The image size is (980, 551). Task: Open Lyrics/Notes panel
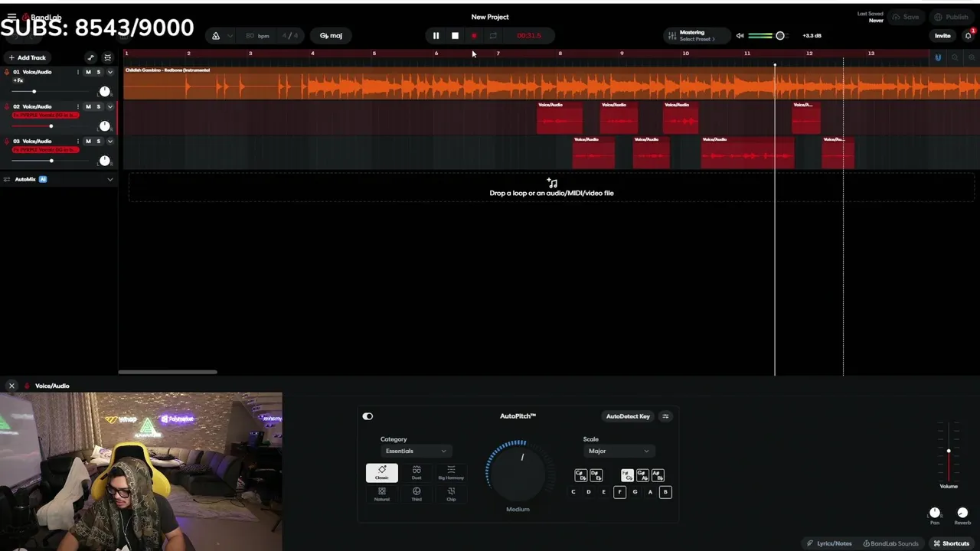click(x=829, y=543)
